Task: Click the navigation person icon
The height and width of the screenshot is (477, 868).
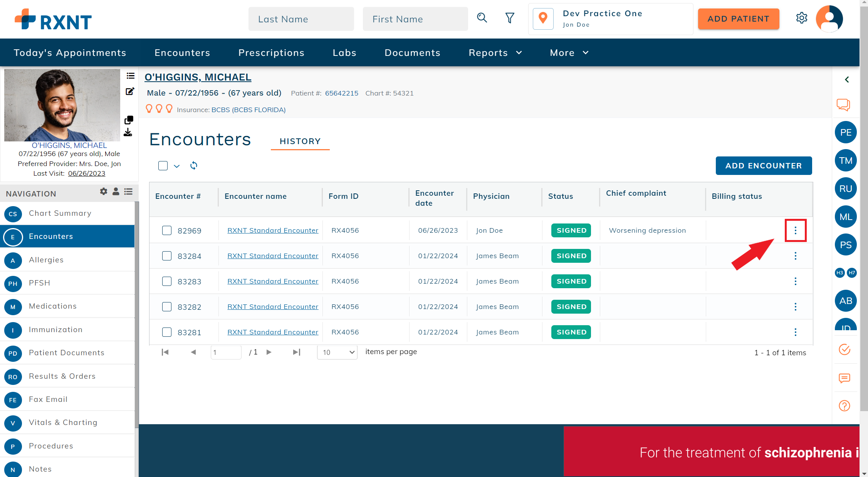Action: (x=116, y=191)
